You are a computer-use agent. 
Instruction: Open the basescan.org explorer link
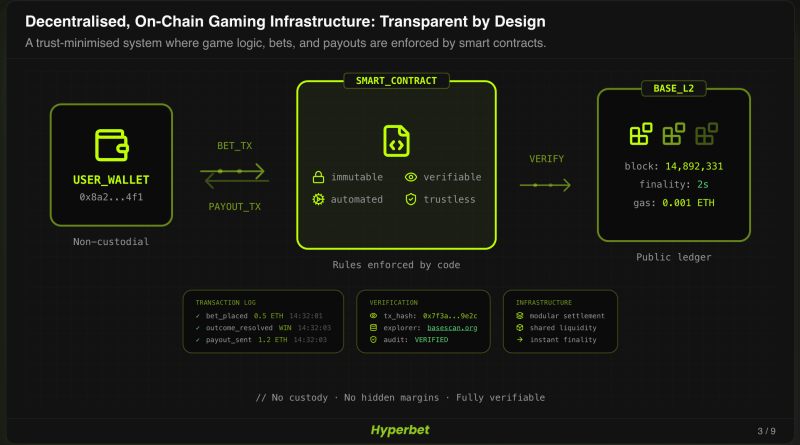[452, 327]
